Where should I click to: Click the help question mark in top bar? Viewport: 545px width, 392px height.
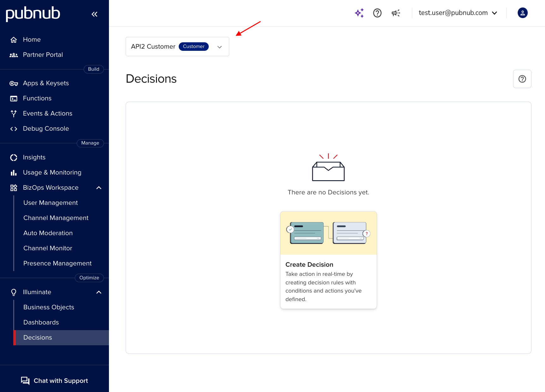377,13
